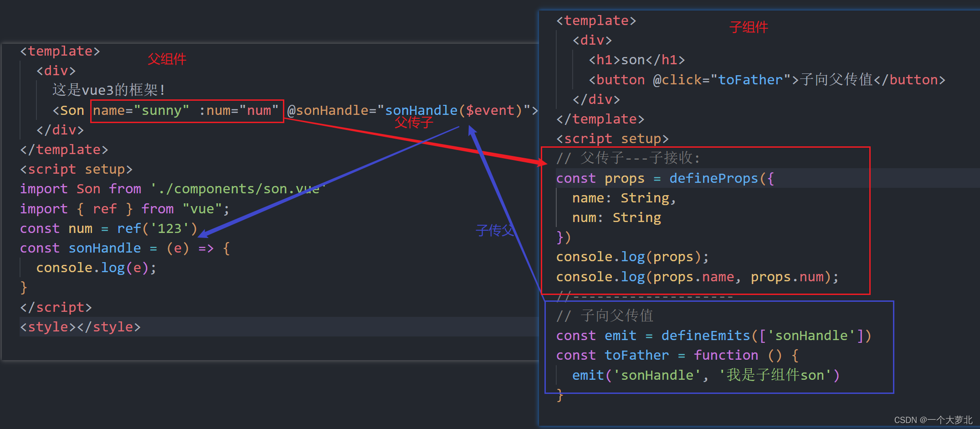Click the '<template>' opening tag in parent file

pyautogui.click(x=60, y=52)
